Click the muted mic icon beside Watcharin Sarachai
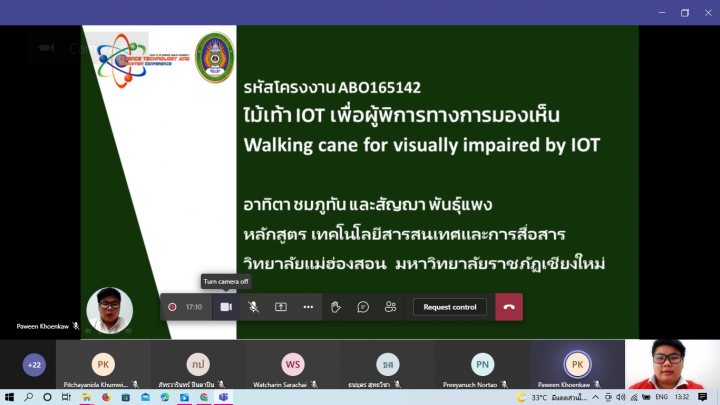 pos(314,384)
